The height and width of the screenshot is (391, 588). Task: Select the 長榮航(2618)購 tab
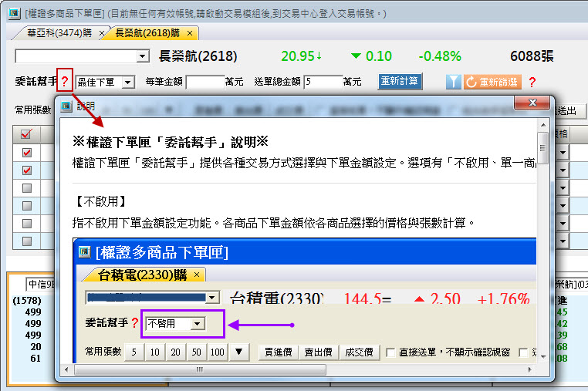click(x=147, y=33)
